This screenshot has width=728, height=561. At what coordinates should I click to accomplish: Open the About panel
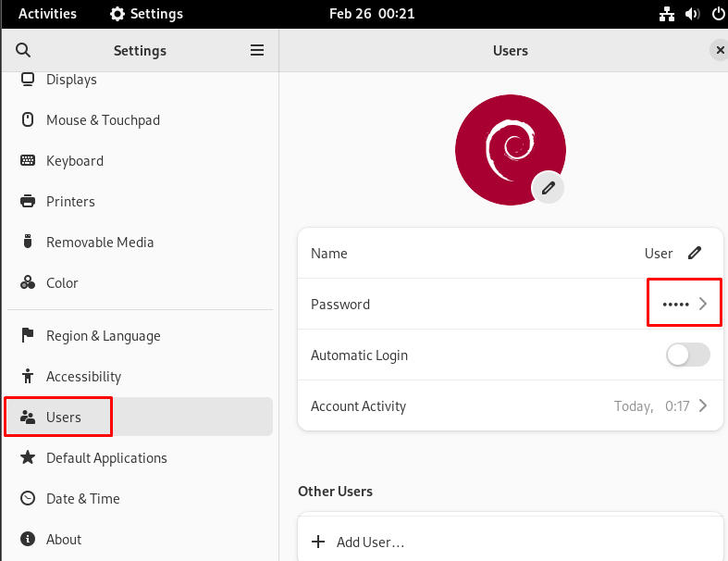tap(141, 539)
